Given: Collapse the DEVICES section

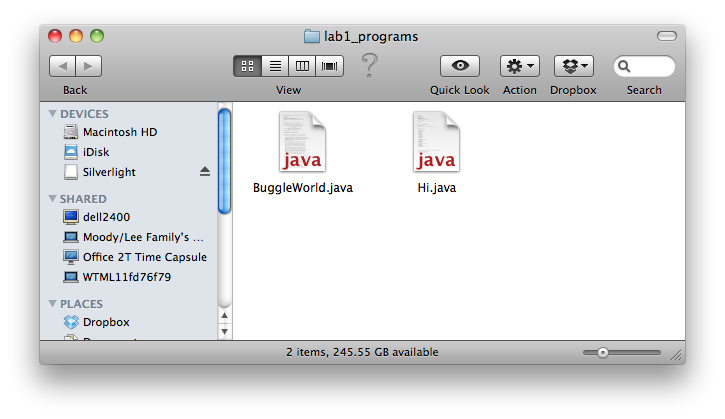Looking at the screenshot, I should point(53,113).
